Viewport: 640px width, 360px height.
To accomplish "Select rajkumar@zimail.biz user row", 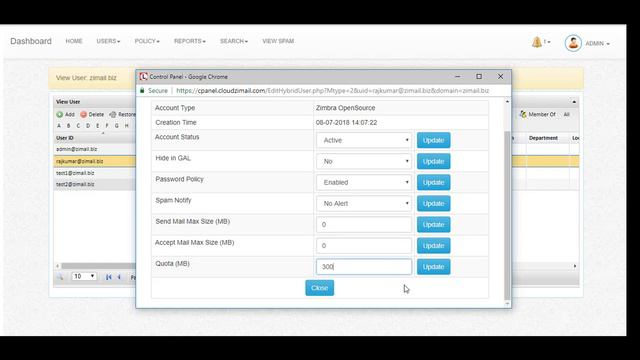I will [x=95, y=161].
